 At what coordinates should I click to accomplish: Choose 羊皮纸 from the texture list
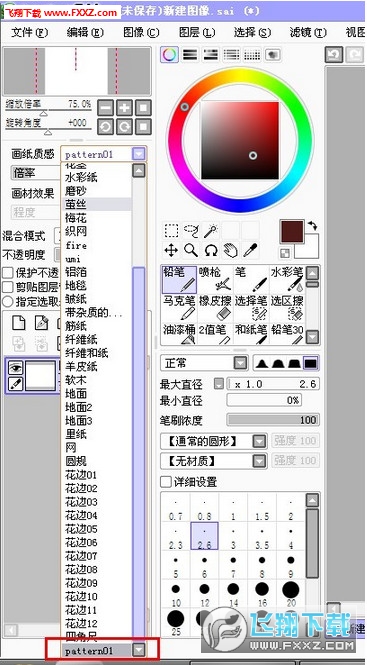pos(81,366)
